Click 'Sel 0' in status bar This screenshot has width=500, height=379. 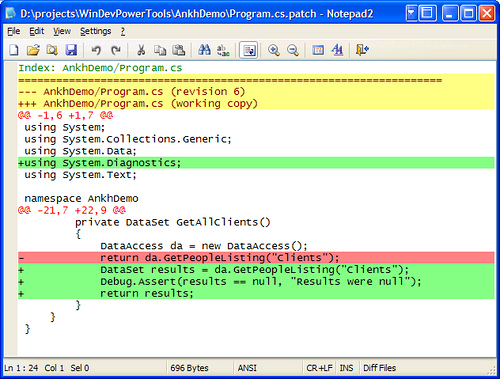coord(80,368)
